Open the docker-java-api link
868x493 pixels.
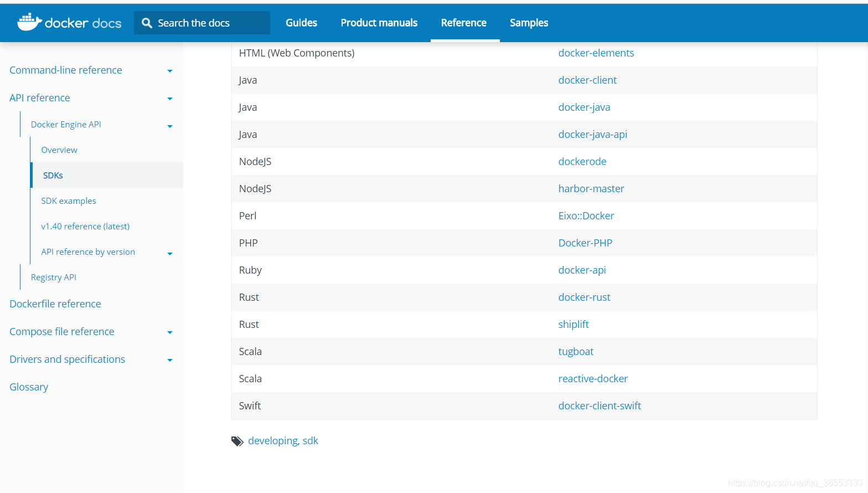coord(593,135)
